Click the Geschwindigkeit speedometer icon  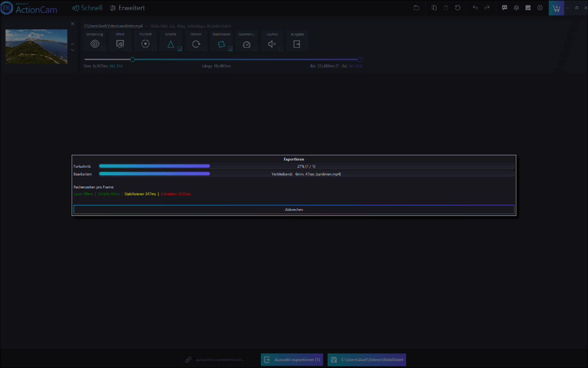pos(247,45)
